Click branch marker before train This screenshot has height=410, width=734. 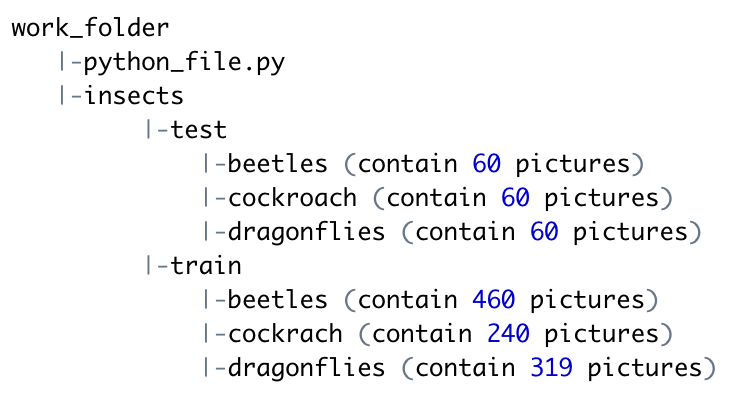tap(156, 266)
